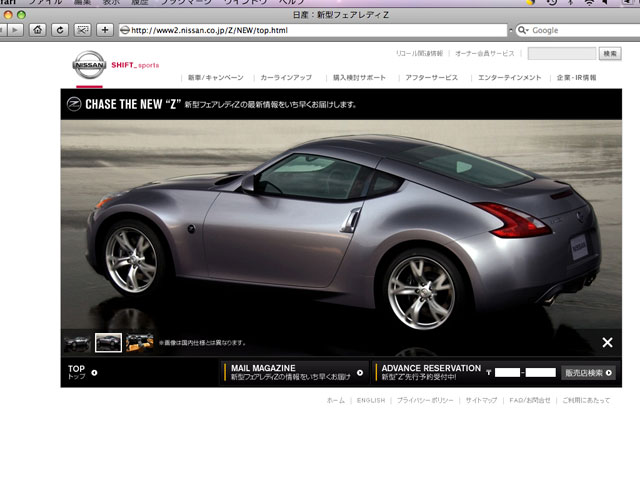The height and width of the screenshot is (480, 640).
Task: Click the Google search magnifier icon
Action: tap(522, 30)
